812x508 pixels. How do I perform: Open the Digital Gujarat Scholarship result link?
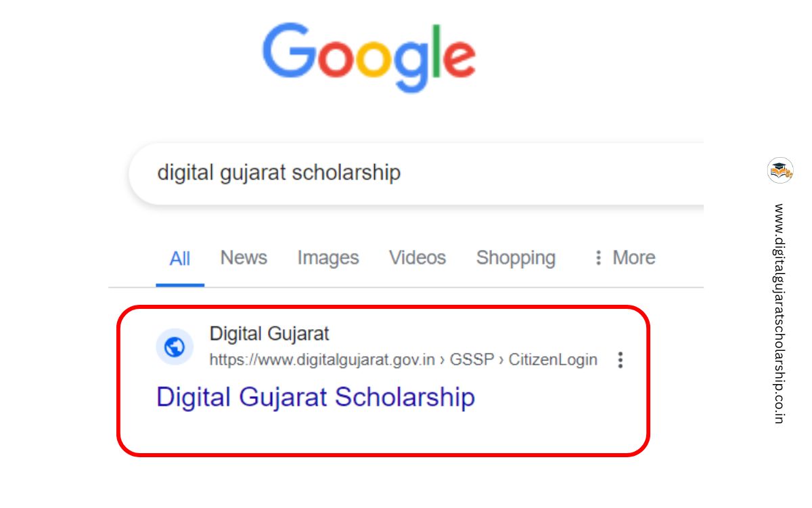(x=314, y=397)
